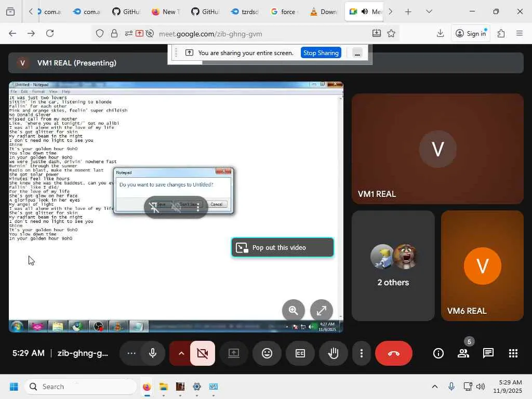The image size is (532, 399).
Task: Raise hand in the meeting
Action: coord(333,353)
